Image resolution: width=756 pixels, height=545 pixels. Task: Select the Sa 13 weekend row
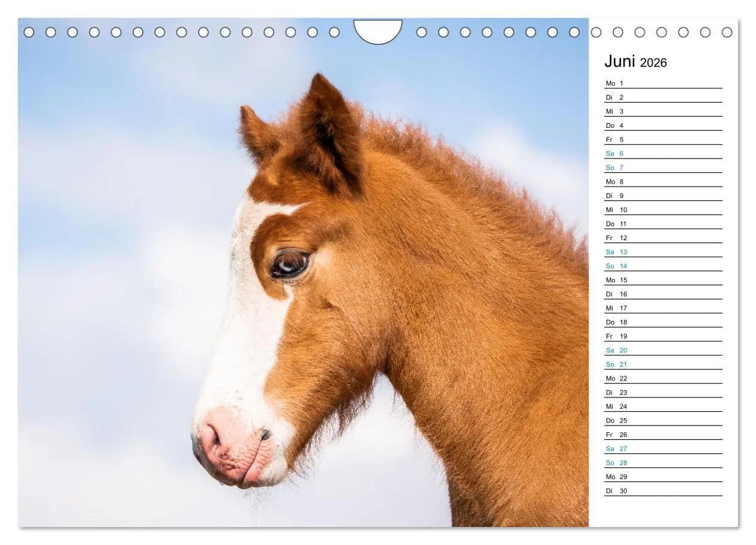pyautogui.click(x=663, y=252)
